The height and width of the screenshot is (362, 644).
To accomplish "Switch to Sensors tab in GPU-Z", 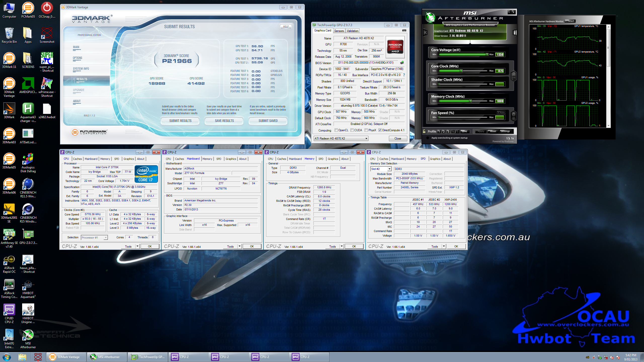I will [x=339, y=31].
